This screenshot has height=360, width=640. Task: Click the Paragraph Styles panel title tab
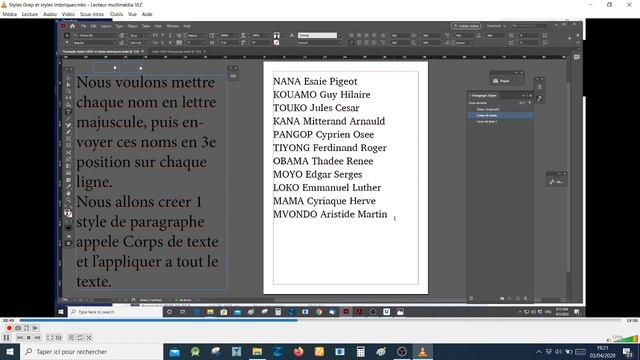[x=483, y=96]
